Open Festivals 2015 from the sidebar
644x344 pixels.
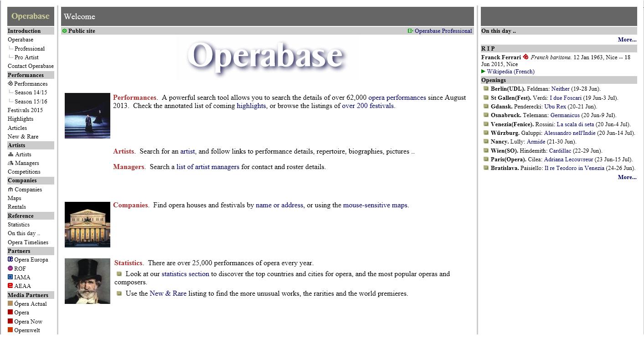(25, 110)
